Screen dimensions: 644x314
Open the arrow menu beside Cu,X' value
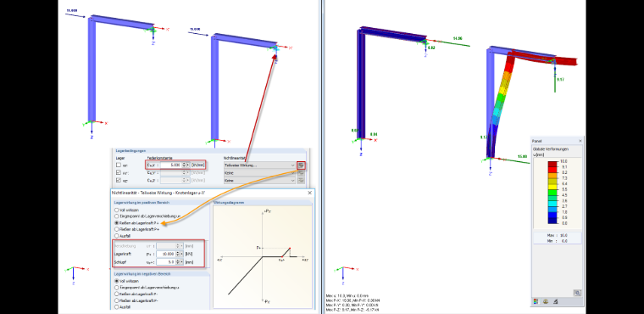click(x=188, y=165)
